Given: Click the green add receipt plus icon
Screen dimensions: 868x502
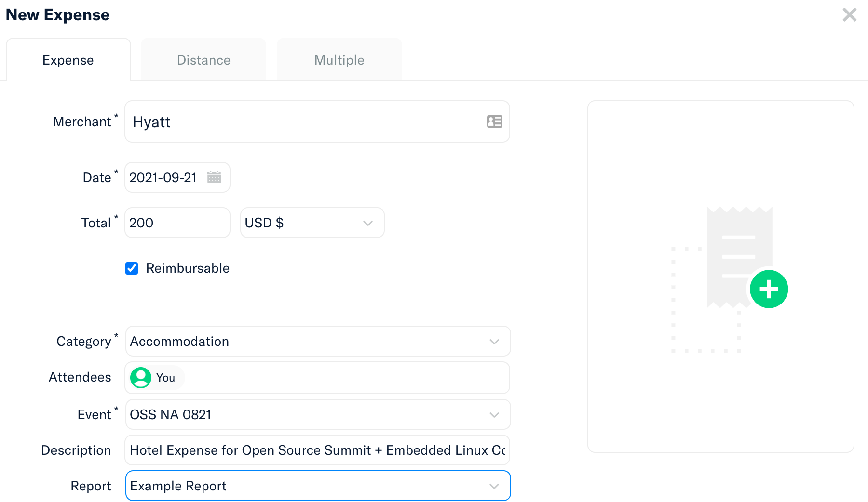Looking at the screenshot, I should coord(769,289).
